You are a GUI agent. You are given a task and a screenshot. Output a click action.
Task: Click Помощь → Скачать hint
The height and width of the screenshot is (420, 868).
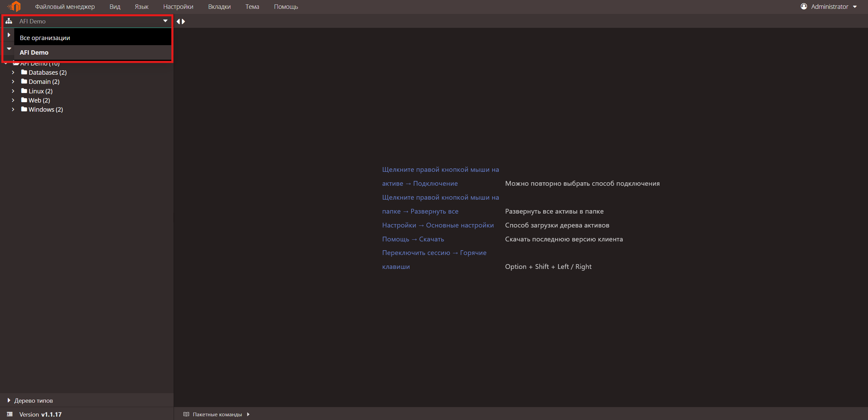[x=413, y=239]
